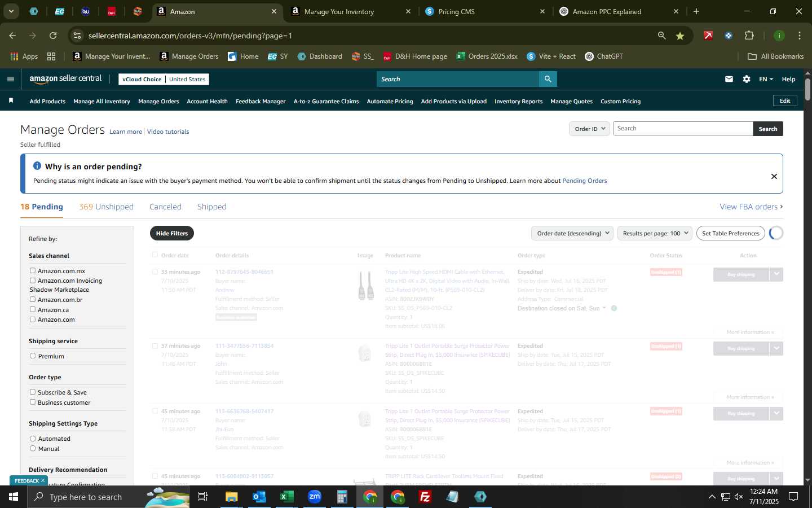Open Feedback Manager in nav menu
812x508 pixels.
point(261,102)
